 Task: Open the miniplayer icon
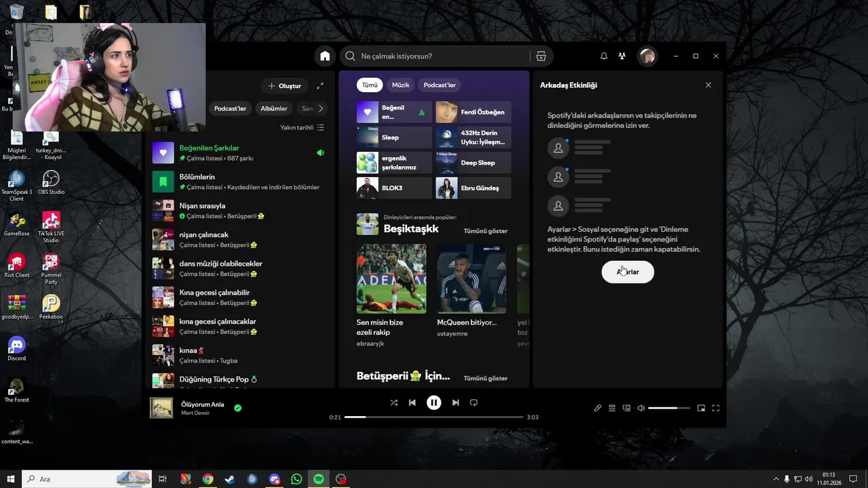701,408
